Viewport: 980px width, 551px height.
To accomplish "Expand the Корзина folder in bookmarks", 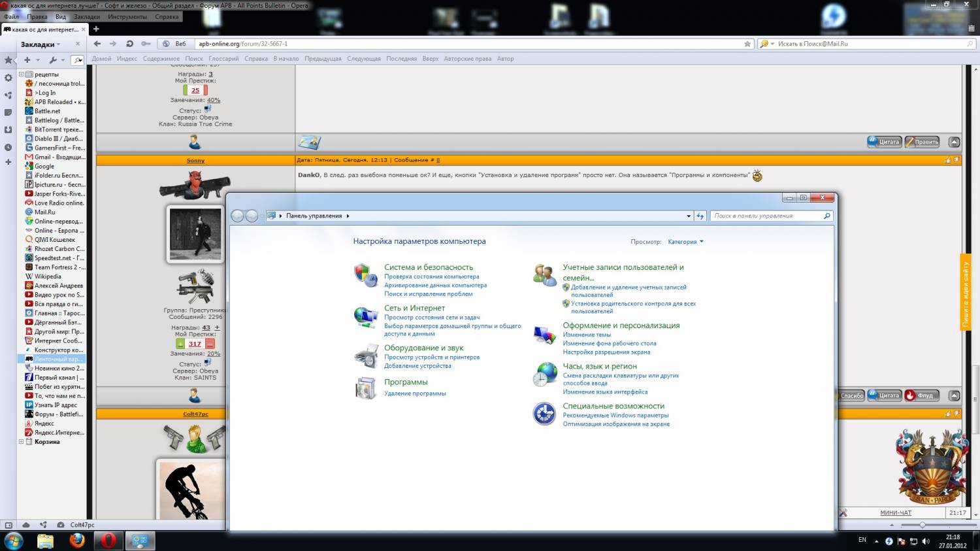I will pyautogui.click(x=21, y=442).
